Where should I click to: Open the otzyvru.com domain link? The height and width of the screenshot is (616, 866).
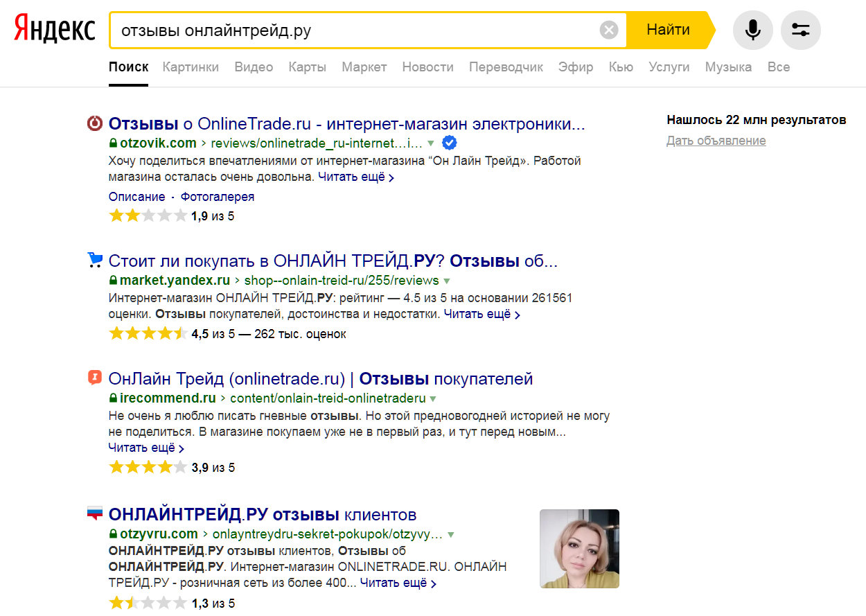pos(159,534)
